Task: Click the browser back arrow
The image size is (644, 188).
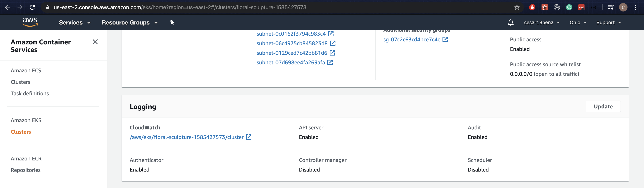Action: tap(8, 7)
